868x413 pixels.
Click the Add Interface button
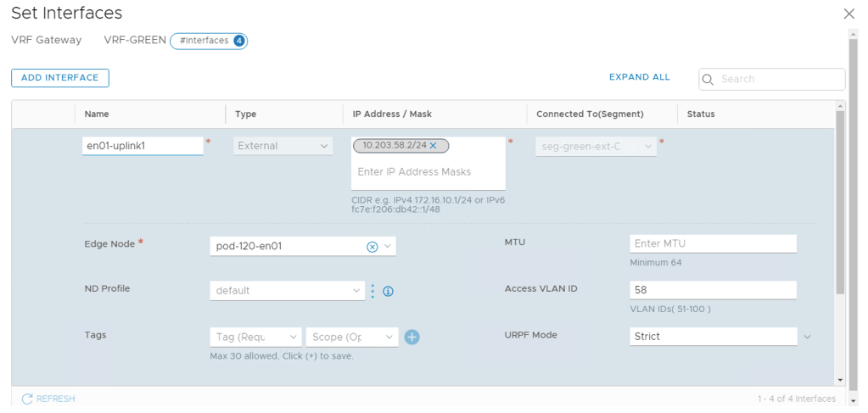pyautogui.click(x=60, y=78)
